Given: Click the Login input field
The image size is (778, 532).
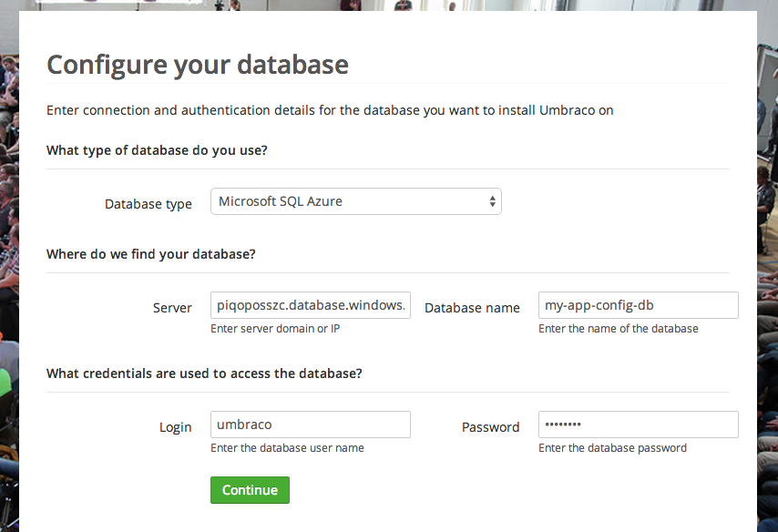Looking at the screenshot, I should [x=311, y=425].
